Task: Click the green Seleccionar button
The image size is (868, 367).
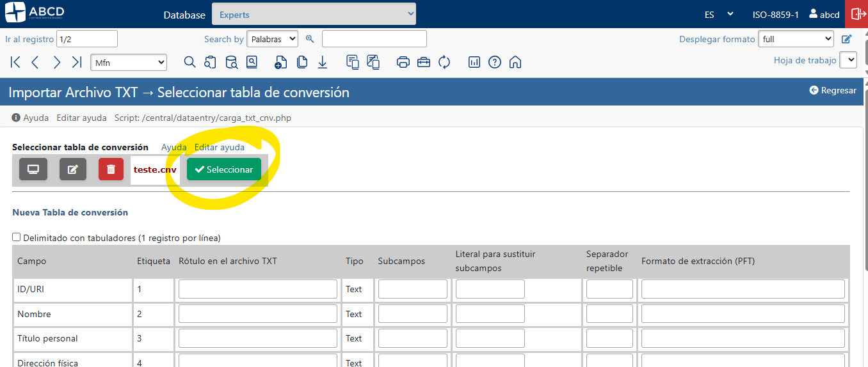Action: (x=224, y=169)
